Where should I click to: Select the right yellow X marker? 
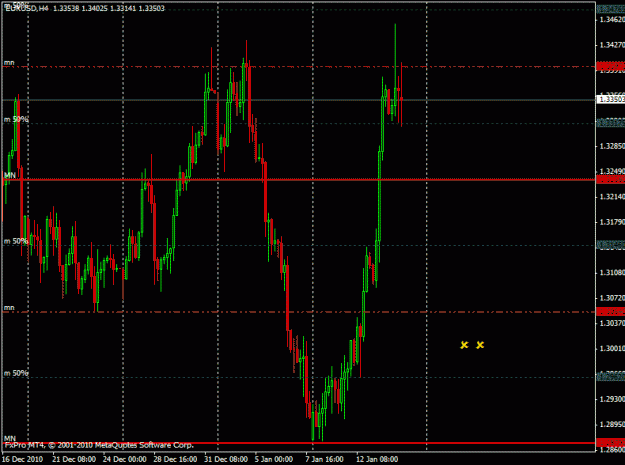[x=480, y=345]
